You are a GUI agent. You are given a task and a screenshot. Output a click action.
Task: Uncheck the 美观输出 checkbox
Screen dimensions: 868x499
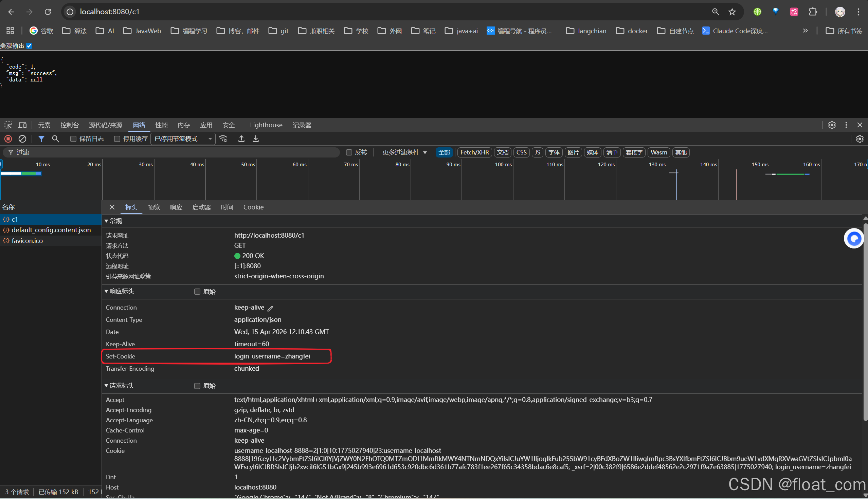coord(30,46)
